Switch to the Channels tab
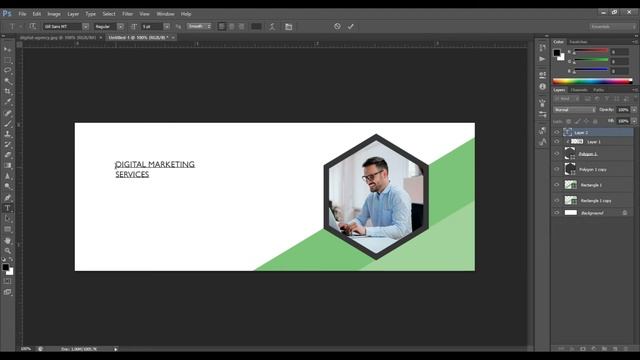Image resolution: width=640 pixels, height=360 pixels. pos(579,90)
